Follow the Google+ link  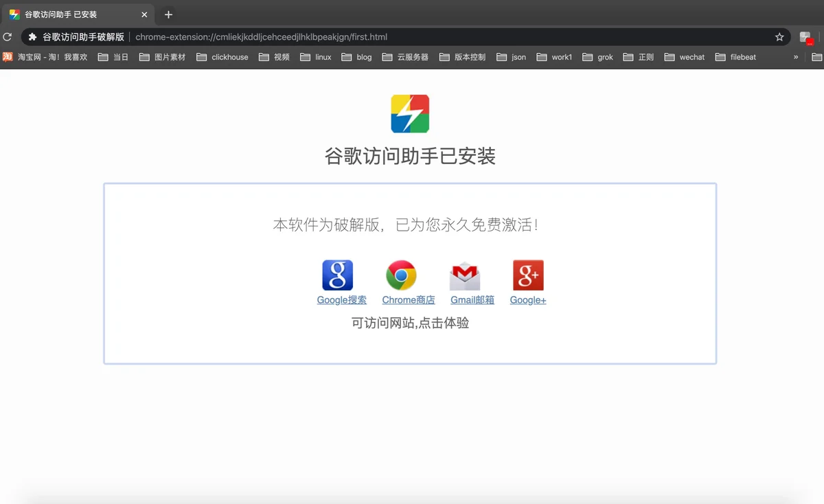(528, 300)
